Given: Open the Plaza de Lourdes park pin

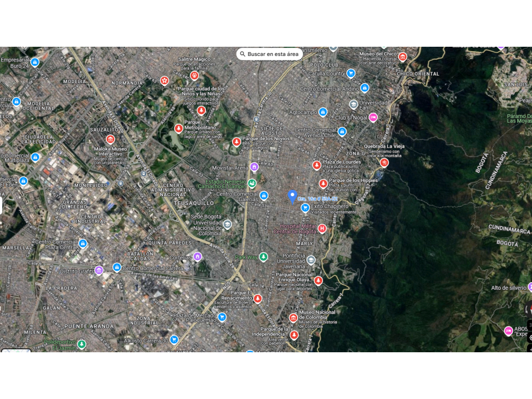Looking at the screenshot, I should click(x=317, y=165).
